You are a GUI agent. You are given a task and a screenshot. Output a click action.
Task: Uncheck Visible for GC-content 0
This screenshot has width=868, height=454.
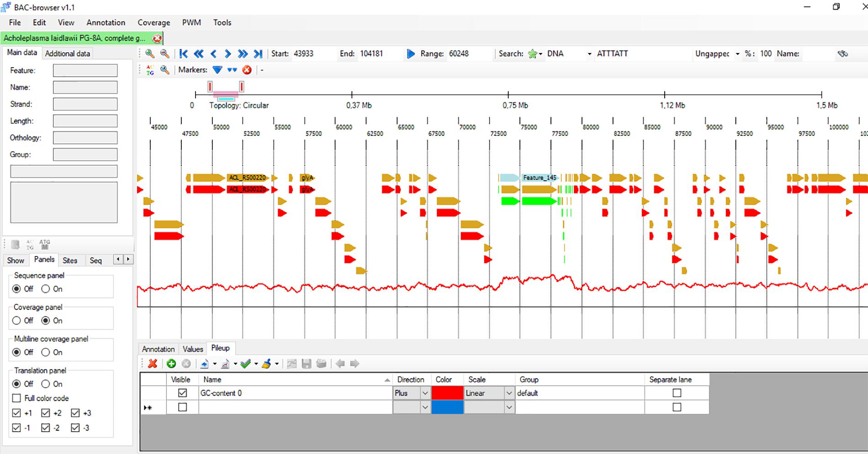pyautogui.click(x=182, y=393)
